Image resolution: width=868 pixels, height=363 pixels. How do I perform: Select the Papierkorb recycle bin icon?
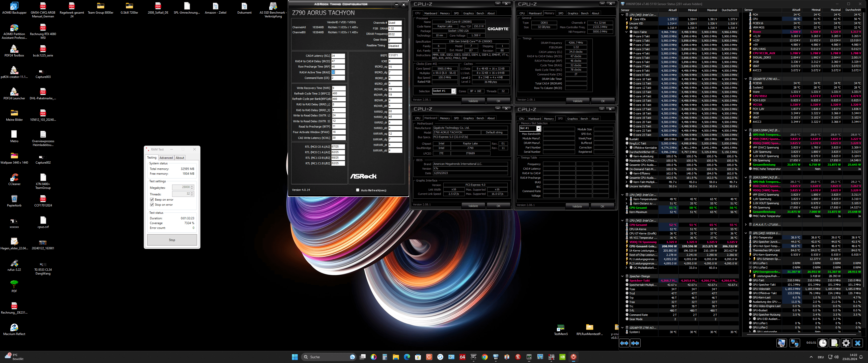14,201
